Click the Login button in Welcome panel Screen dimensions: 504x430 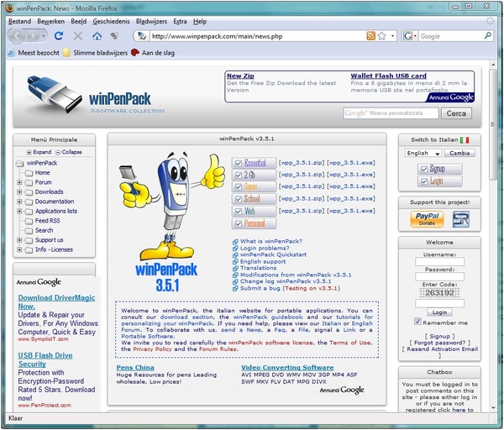(x=439, y=312)
